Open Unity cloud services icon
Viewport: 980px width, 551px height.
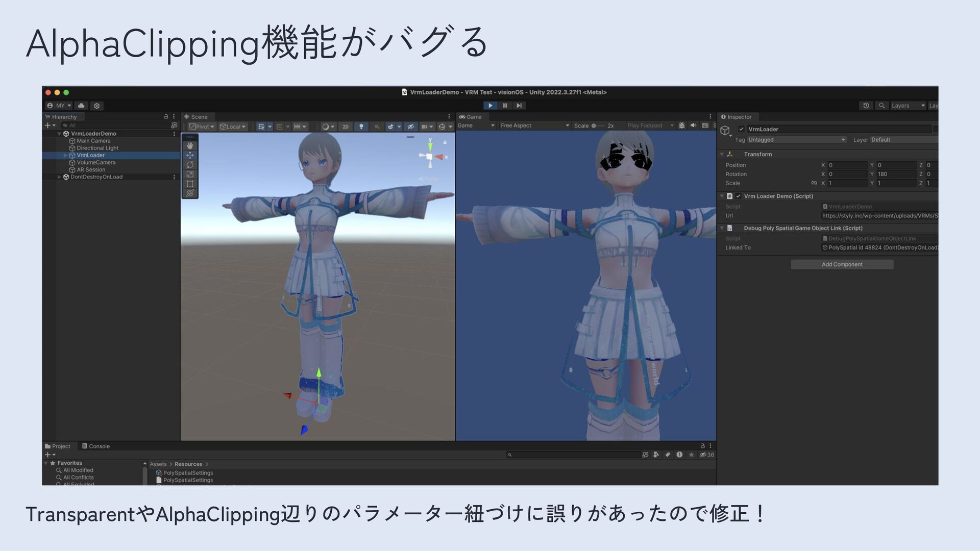point(81,106)
